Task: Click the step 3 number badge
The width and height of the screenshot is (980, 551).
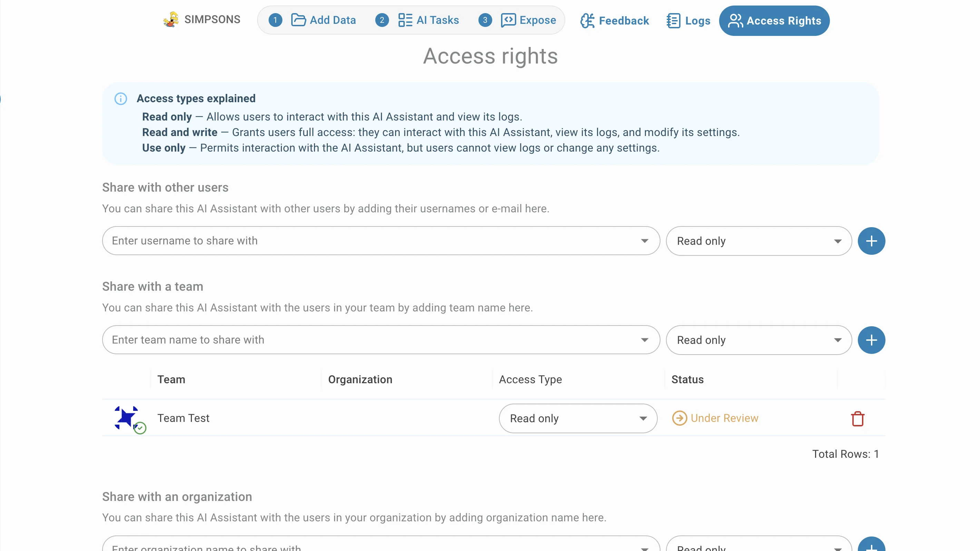Action: point(485,20)
